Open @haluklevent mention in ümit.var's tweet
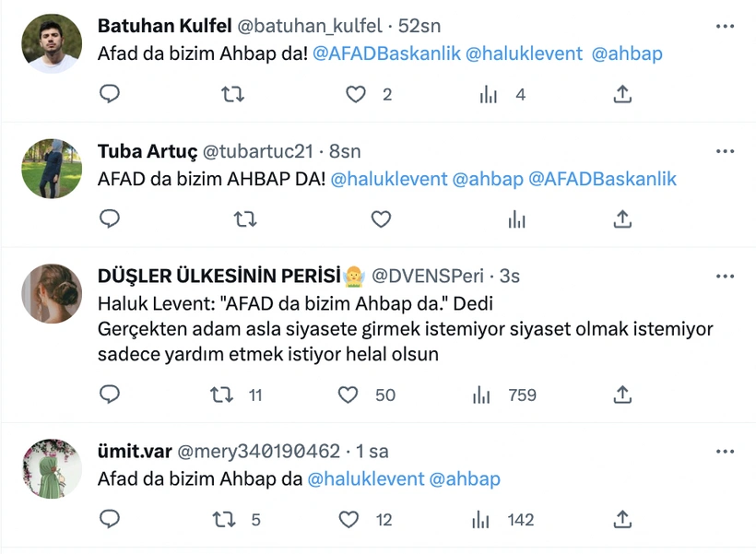 (365, 479)
